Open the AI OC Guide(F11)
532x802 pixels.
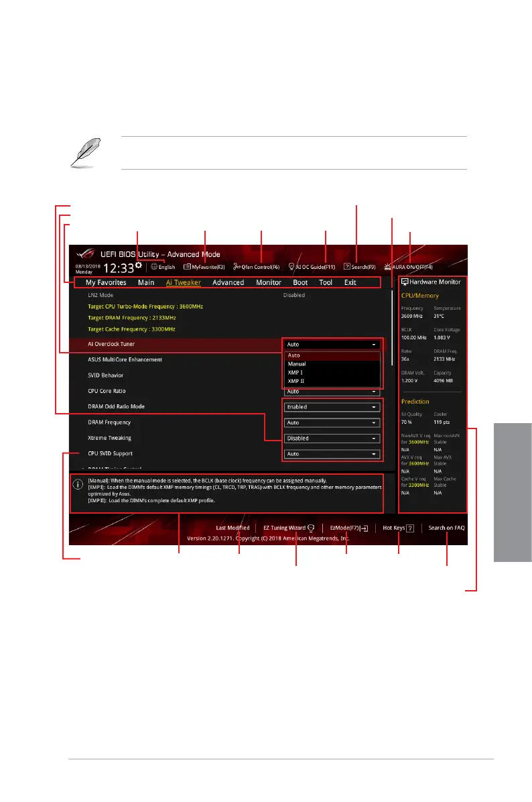[312, 267]
